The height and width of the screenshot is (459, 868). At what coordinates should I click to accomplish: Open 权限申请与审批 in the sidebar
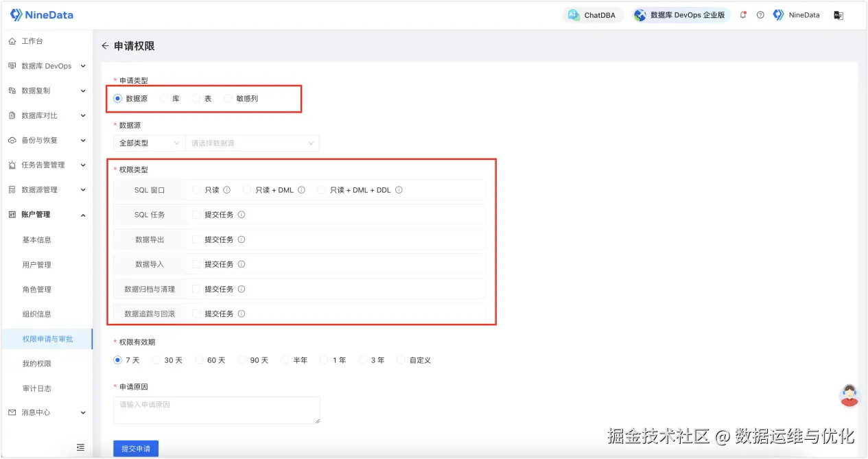coord(47,339)
